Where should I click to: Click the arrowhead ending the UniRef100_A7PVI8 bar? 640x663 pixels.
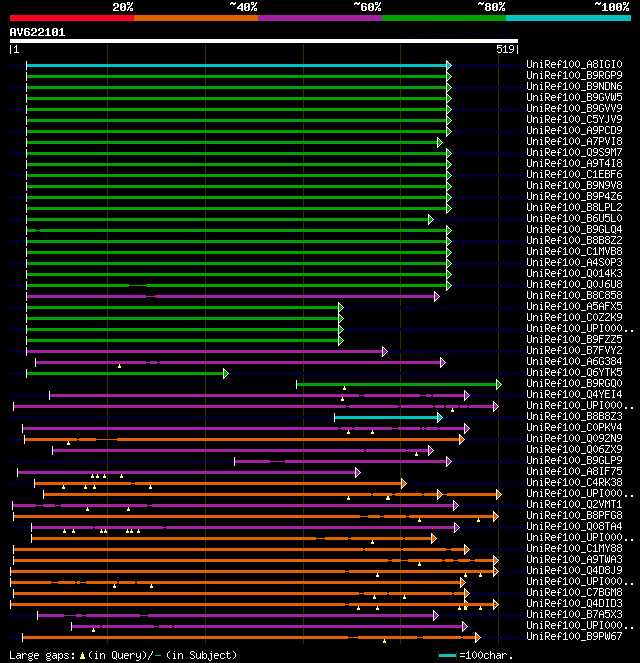pos(440,142)
